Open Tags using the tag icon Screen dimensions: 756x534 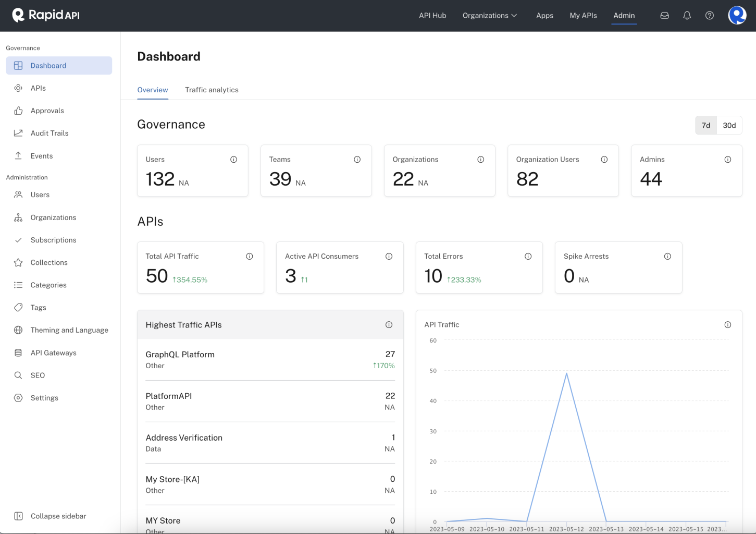(18, 307)
